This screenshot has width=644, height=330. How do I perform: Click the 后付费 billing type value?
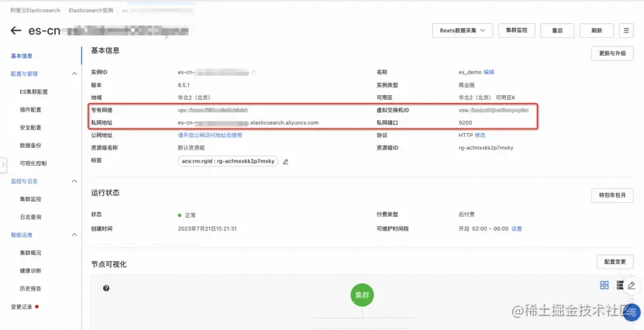click(467, 215)
